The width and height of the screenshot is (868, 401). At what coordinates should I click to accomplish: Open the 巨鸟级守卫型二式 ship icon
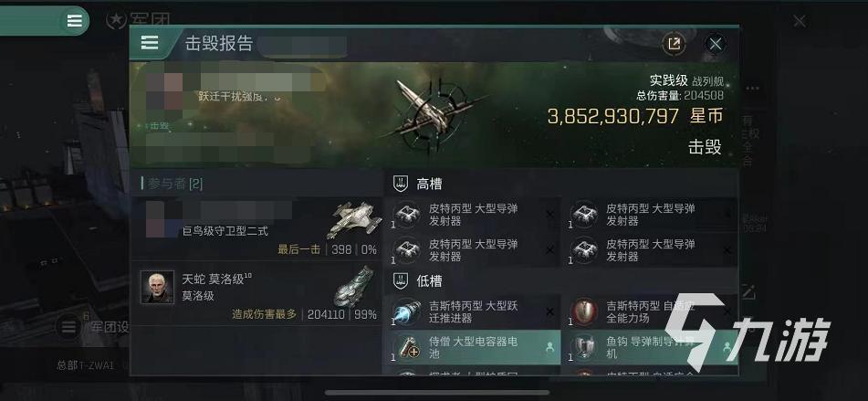354,220
